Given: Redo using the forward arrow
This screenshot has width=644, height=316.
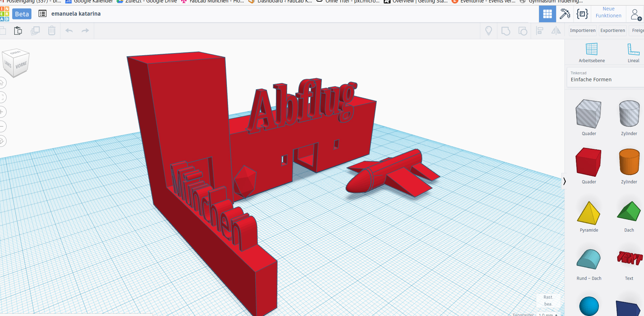Looking at the screenshot, I should (85, 31).
